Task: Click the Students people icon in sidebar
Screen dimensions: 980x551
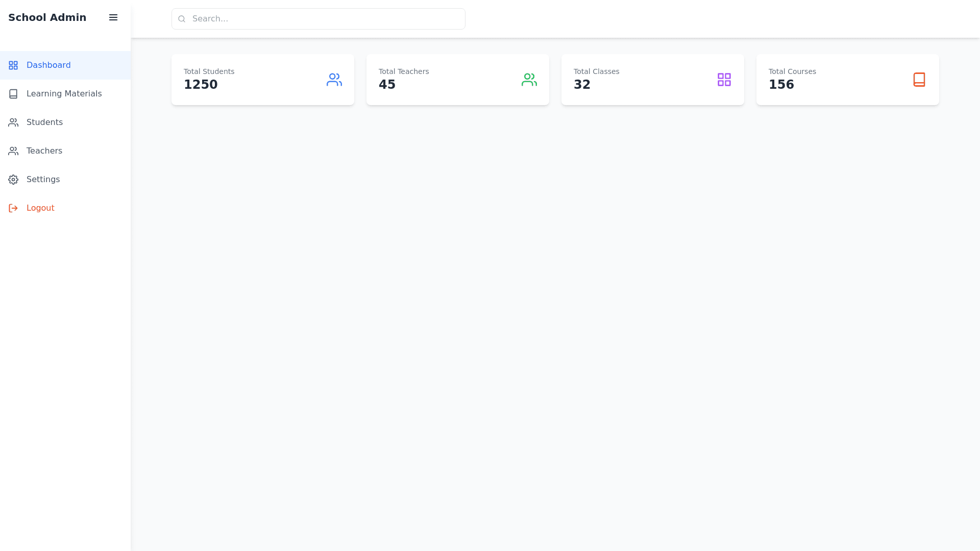Action: [13, 122]
